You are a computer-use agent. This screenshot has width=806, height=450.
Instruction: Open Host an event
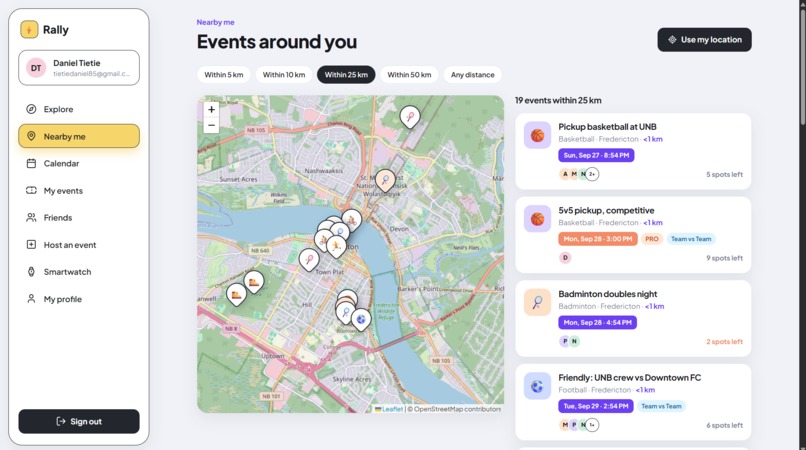[x=79, y=245]
